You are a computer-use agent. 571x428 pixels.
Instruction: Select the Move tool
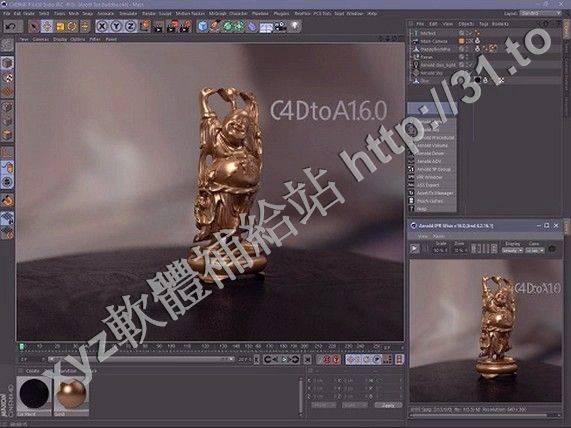(x=47, y=27)
